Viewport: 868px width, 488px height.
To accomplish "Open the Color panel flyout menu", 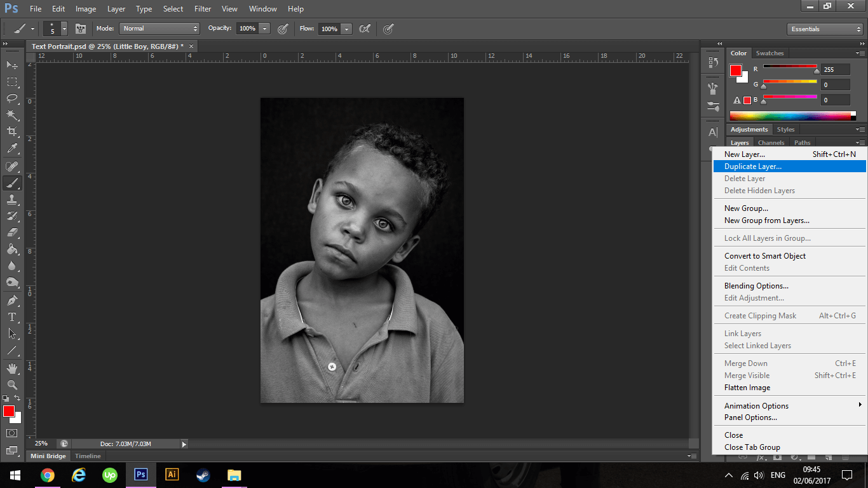I will (x=860, y=53).
